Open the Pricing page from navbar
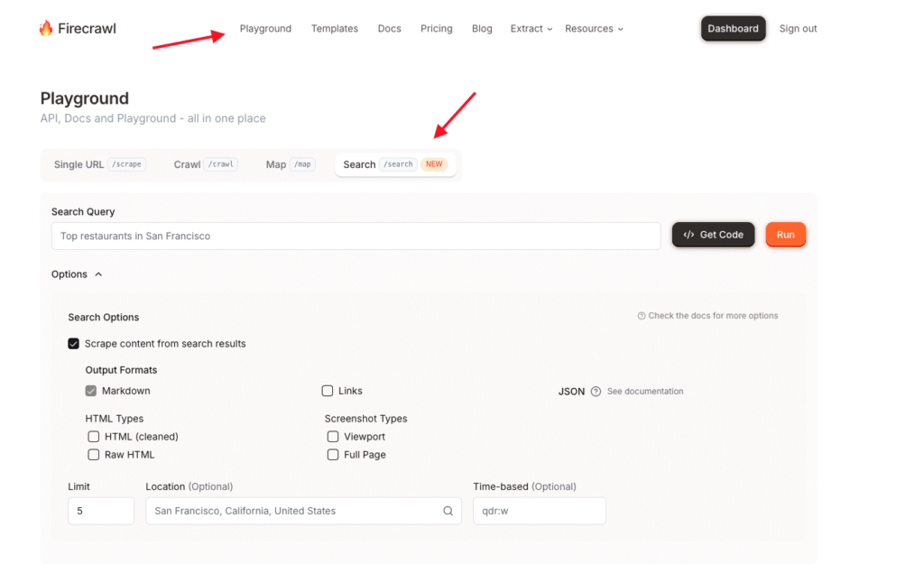 coord(436,29)
